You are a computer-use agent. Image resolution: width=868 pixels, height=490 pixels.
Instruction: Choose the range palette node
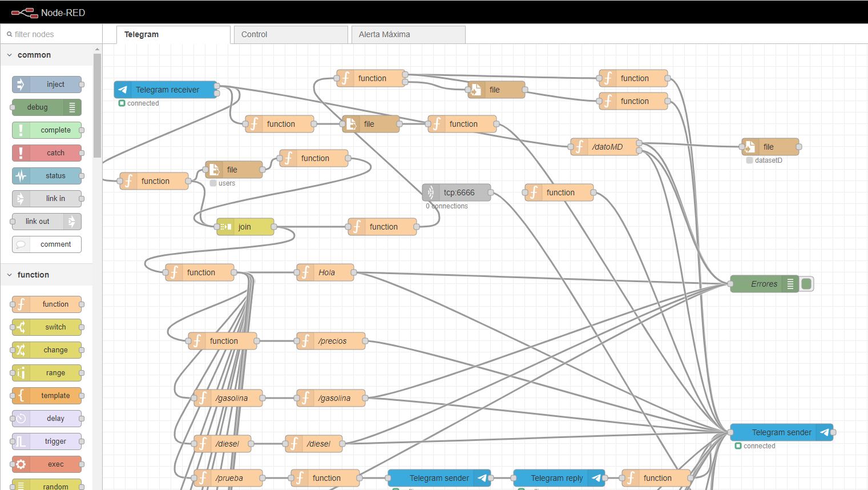click(x=47, y=373)
